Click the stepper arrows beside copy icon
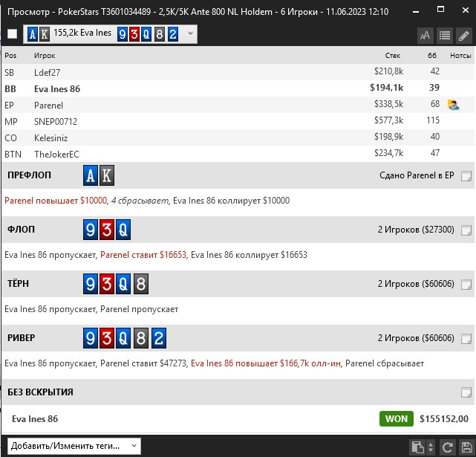Viewport: 476px width, 457px height. point(431,447)
